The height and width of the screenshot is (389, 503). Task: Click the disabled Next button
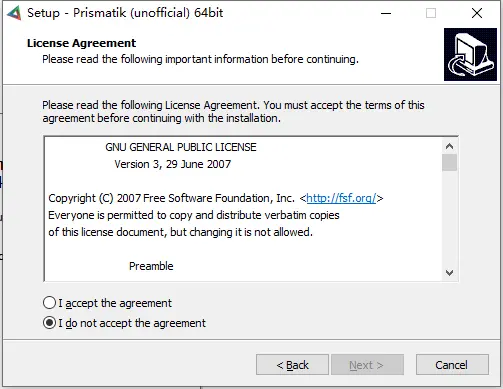(x=367, y=365)
